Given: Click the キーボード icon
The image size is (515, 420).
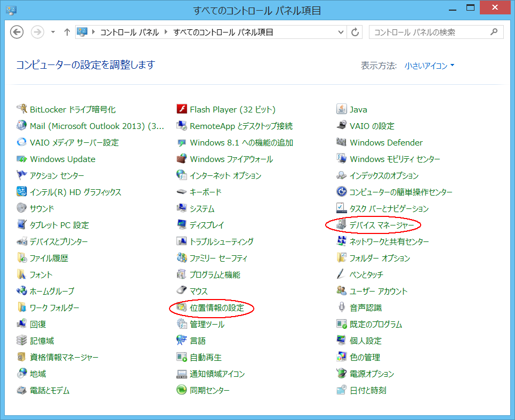Looking at the screenshot, I should pyautogui.click(x=182, y=192).
